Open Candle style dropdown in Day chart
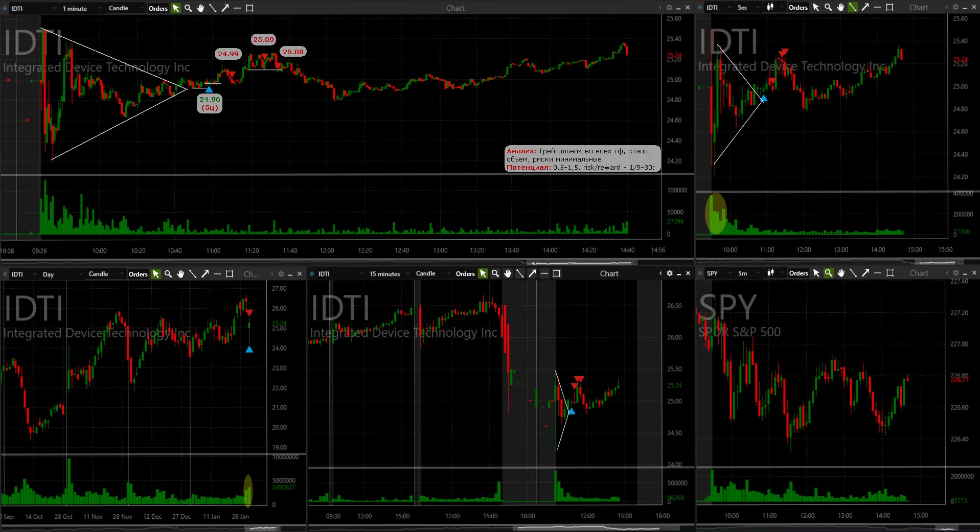 pos(105,274)
